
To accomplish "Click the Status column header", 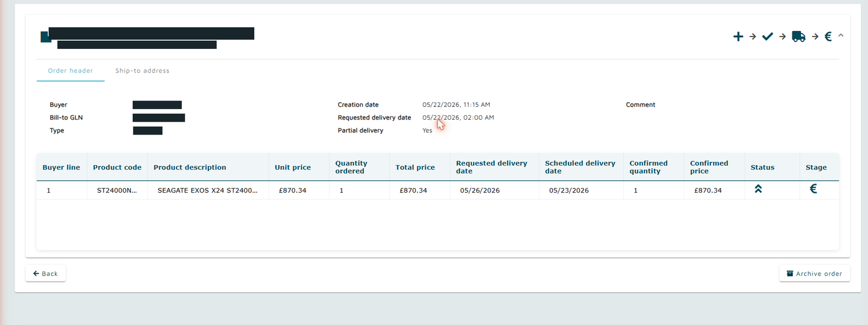I will point(763,167).
